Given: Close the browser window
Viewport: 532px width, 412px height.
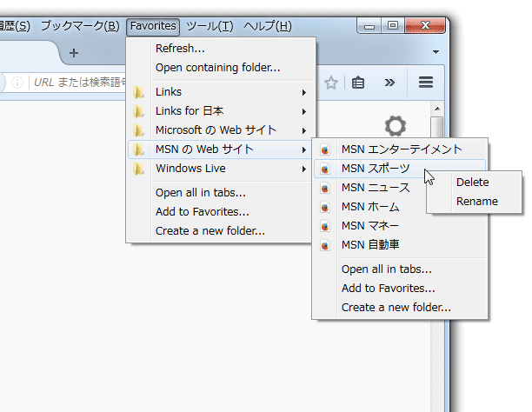Looking at the screenshot, I should tap(425, 26).
